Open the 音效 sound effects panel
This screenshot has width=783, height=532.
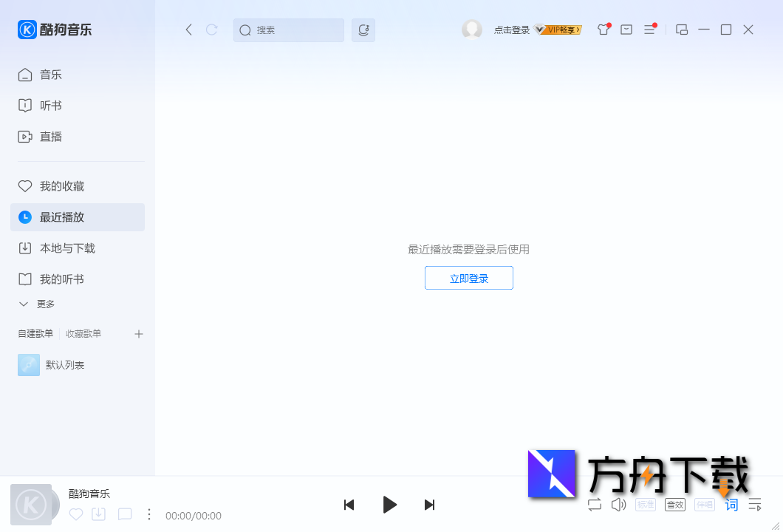point(674,505)
